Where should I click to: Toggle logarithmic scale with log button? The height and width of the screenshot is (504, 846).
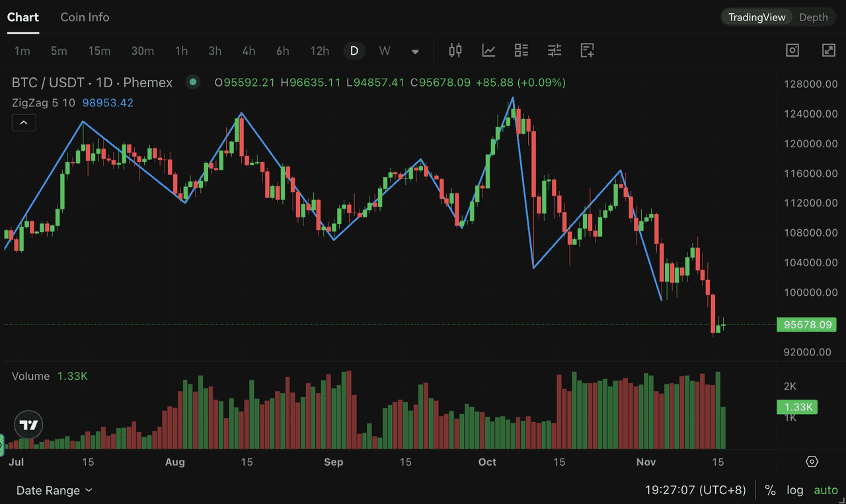[x=795, y=490]
